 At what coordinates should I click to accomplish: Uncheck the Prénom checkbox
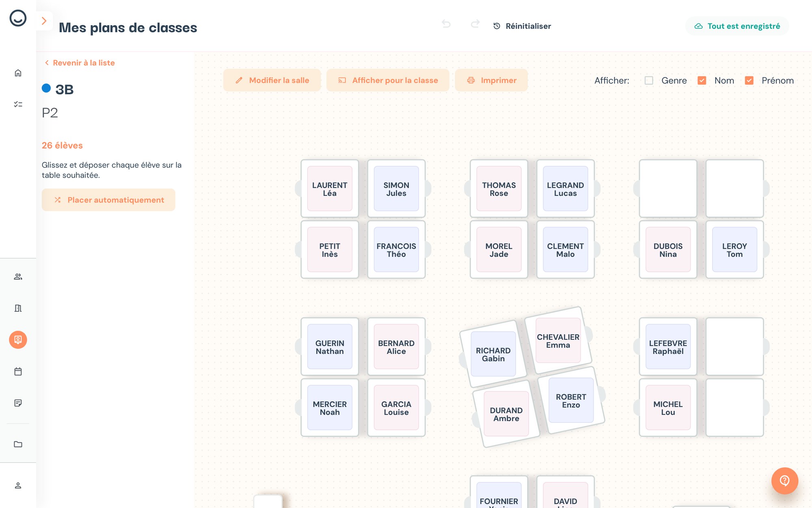749,80
